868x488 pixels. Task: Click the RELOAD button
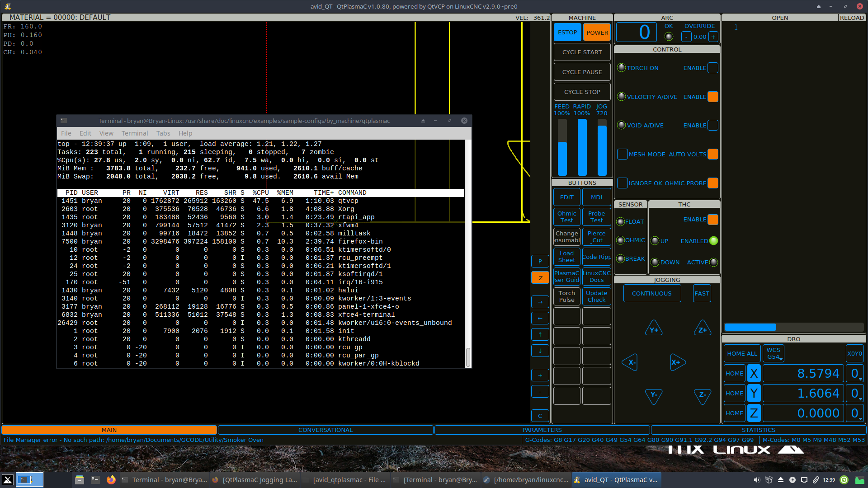[852, 18]
